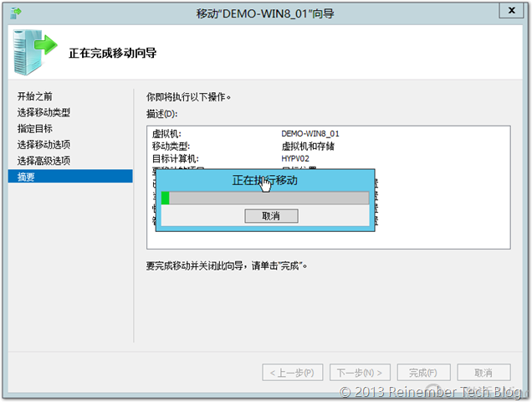Select the 指定目标 wizard step

pos(35,128)
